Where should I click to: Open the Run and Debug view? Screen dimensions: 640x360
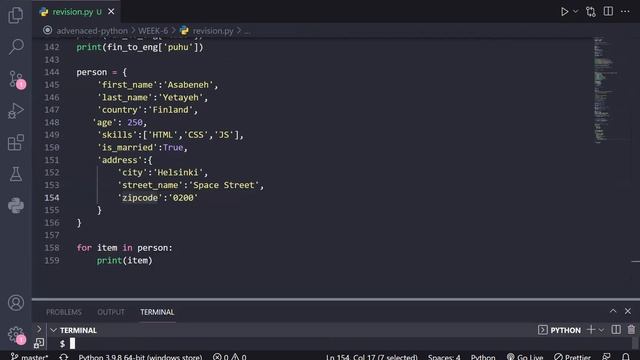(x=16, y=111)
